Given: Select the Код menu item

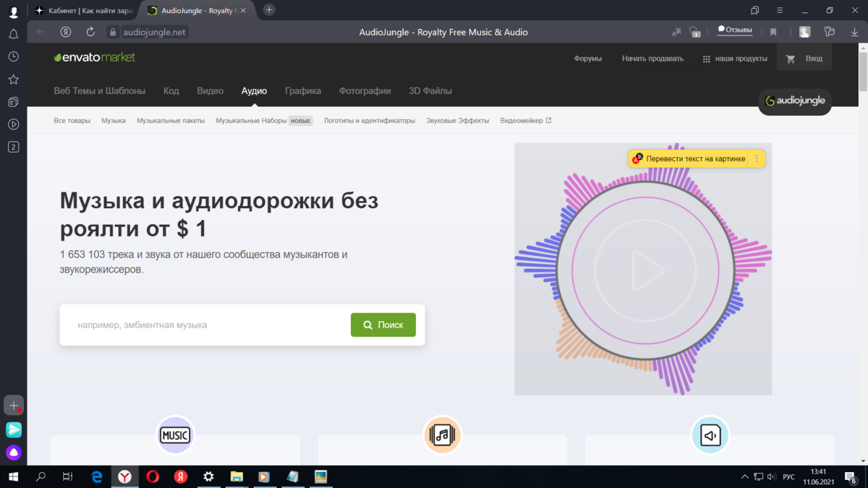Looking at the screenshot, I should point(171,91).
